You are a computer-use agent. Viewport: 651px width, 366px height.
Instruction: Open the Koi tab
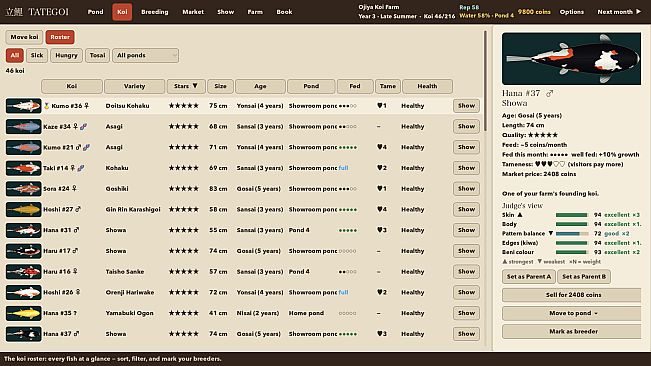pyautogui.click(x=122, y=12)
